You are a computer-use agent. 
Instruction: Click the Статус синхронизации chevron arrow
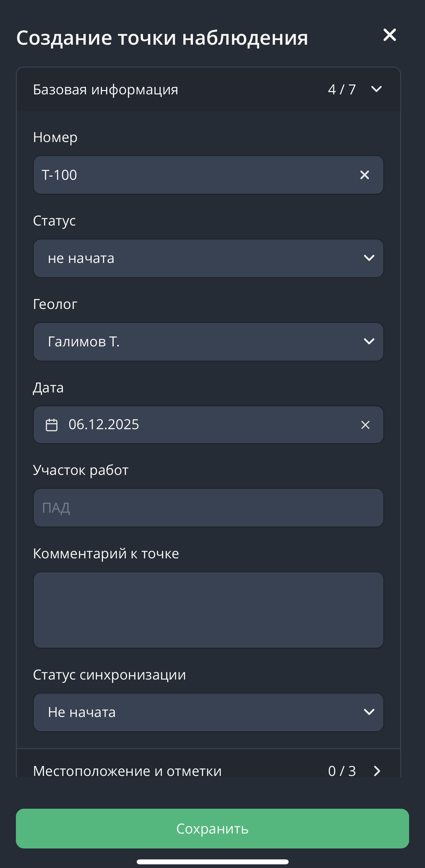pos(369,712)
